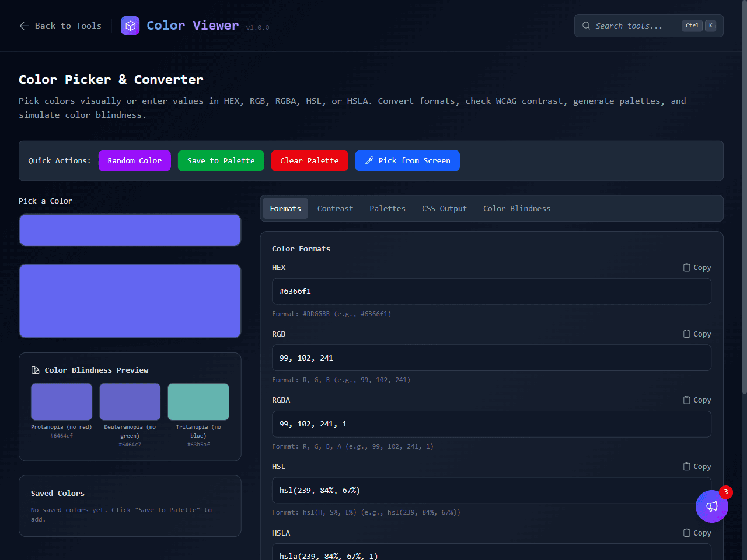This screenshot has height=560, width=747.
Task: Copy the RGBA value
Action: click(x=697, y=400)
